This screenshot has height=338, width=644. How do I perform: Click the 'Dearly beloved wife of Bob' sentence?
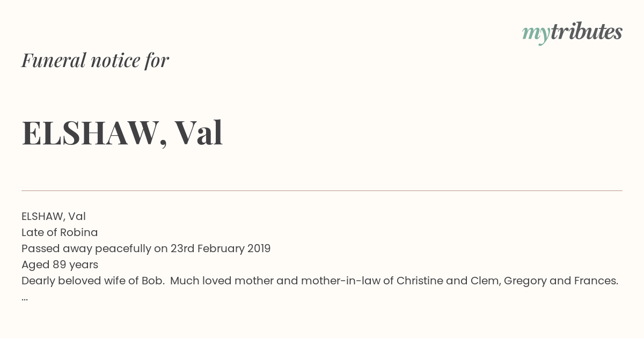point(93,281)
